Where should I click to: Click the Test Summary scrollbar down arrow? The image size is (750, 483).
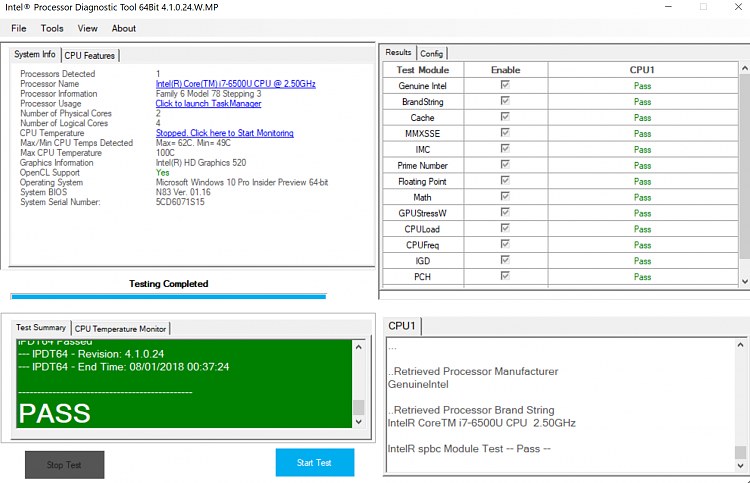[358, 422]
